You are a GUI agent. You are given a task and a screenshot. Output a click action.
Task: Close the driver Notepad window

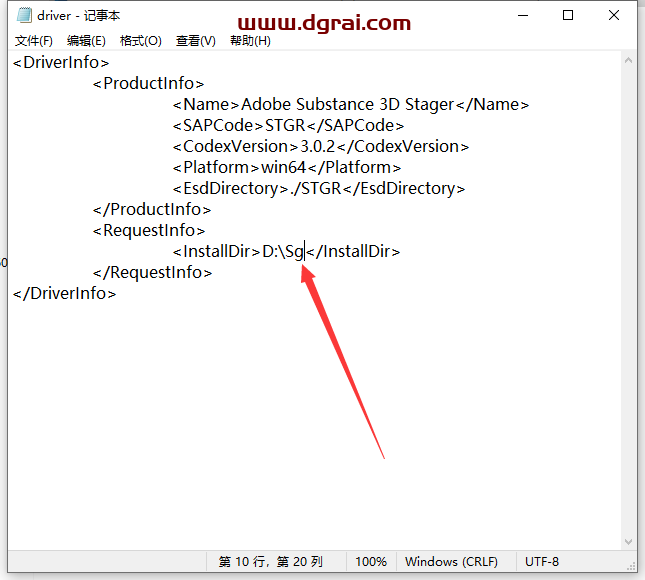point(614,15)
